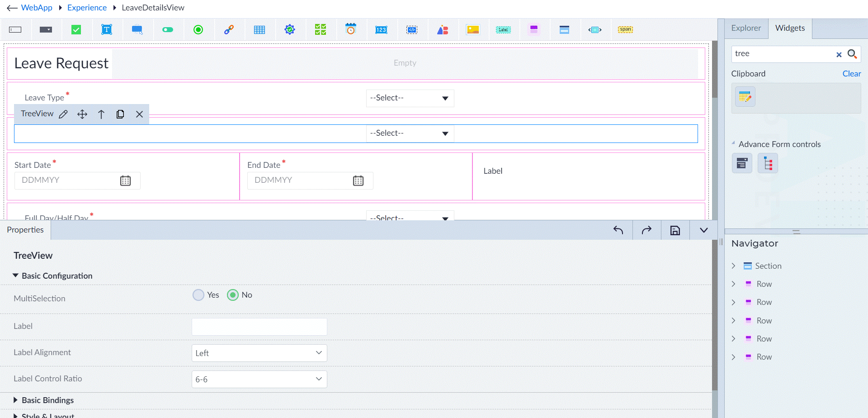Screen dimensions: 868x418
Task: Open the Label Alignment dropdown
Action: point(259,353)
